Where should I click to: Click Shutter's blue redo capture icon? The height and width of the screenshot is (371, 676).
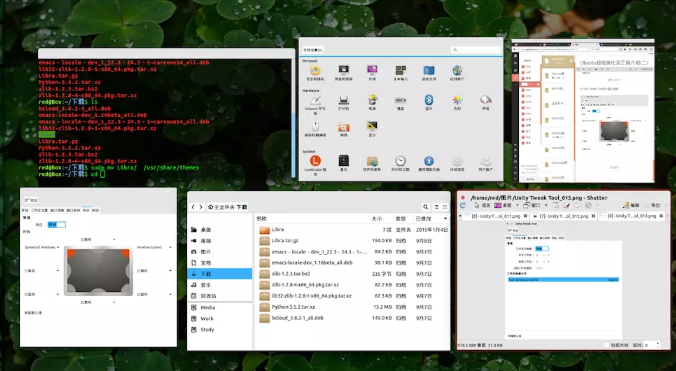coord(463,206)
